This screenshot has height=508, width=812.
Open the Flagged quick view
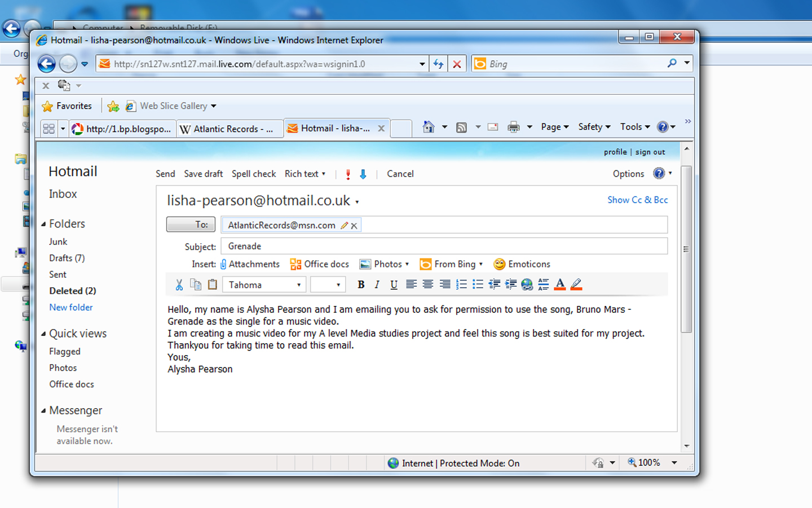pyautogui.click(x=65, y=351)
